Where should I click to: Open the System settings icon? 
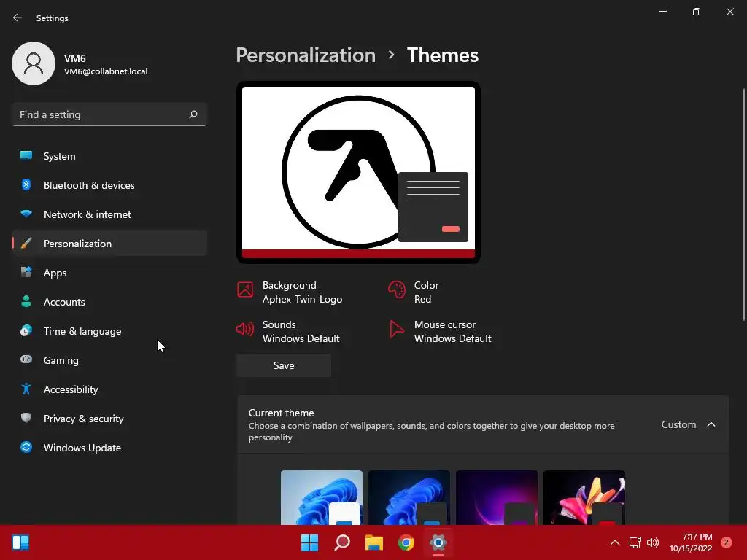point(26,156)
